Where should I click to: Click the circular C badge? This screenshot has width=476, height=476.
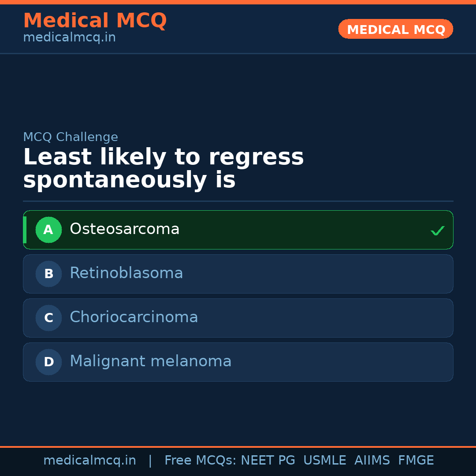coord(48,318)
